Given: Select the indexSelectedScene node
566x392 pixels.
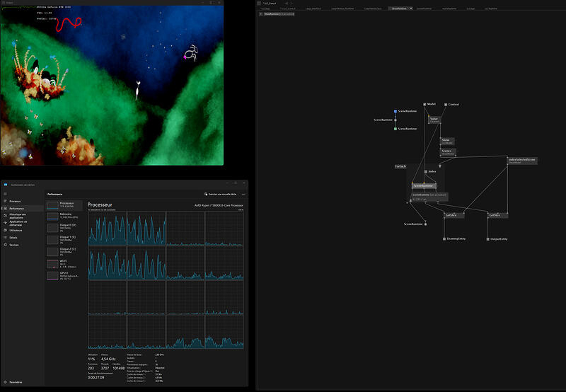Looking at the screenshot, I should tap(522, 161).
